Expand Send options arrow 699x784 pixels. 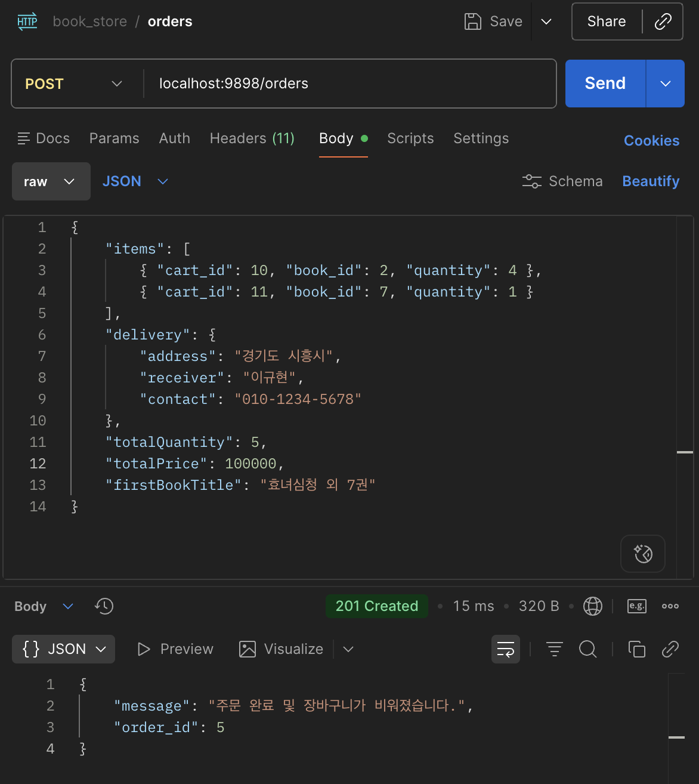666,84
